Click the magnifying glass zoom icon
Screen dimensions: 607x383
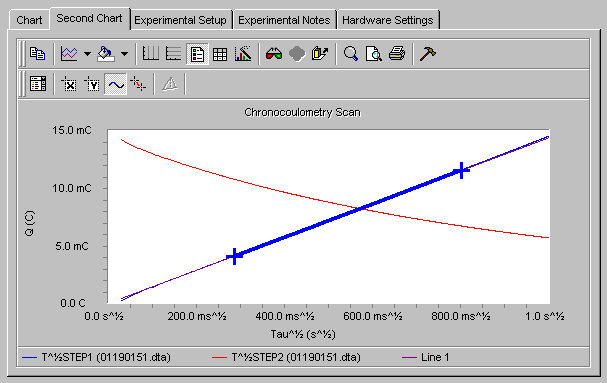pos(350,53)
